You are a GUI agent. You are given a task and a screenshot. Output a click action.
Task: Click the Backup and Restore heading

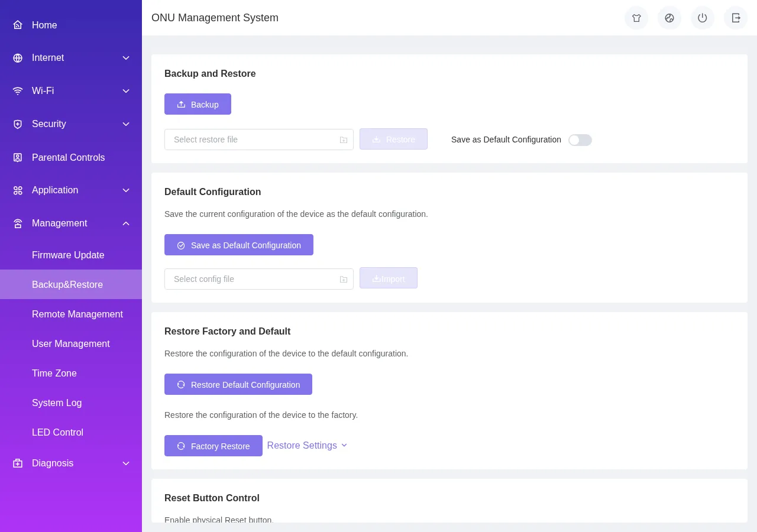coord(210,74)
